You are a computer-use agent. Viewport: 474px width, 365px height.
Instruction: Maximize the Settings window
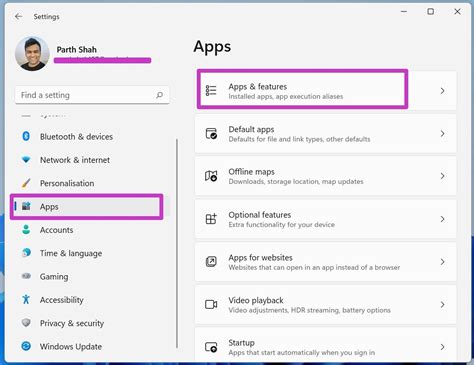[430, 12]
